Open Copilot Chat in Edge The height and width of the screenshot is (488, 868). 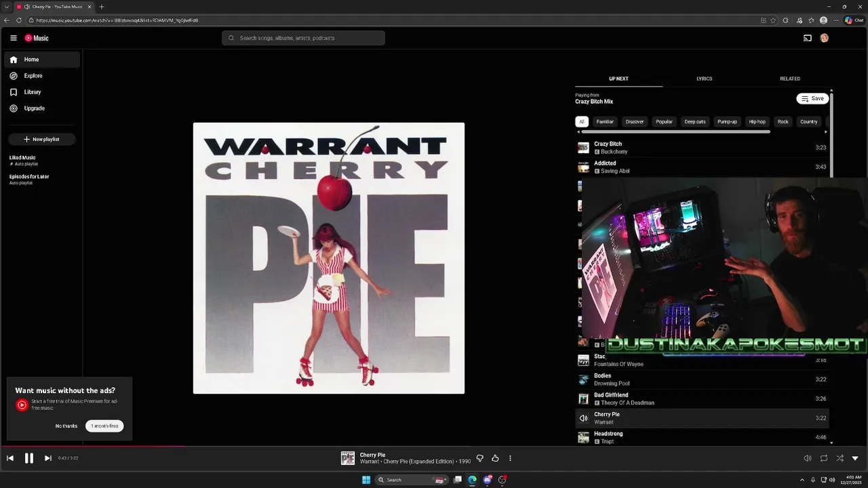click(854, 20)
